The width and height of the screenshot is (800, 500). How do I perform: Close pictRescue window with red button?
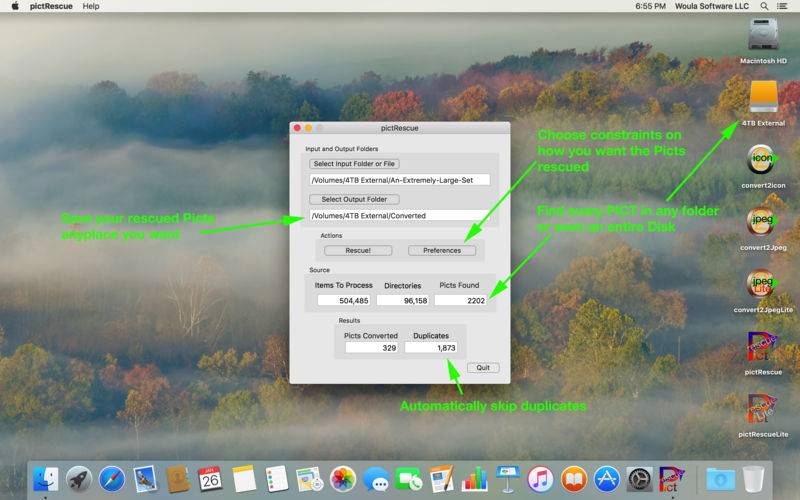coord(297,128)
